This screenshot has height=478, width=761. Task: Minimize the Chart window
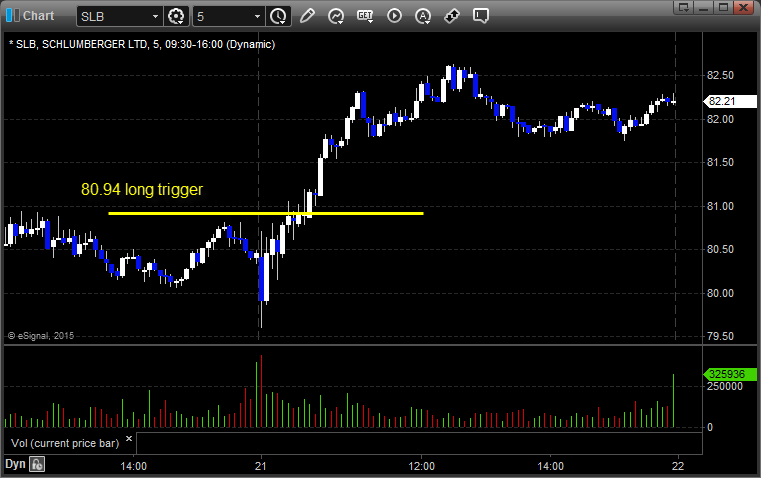tap(704, 7)
